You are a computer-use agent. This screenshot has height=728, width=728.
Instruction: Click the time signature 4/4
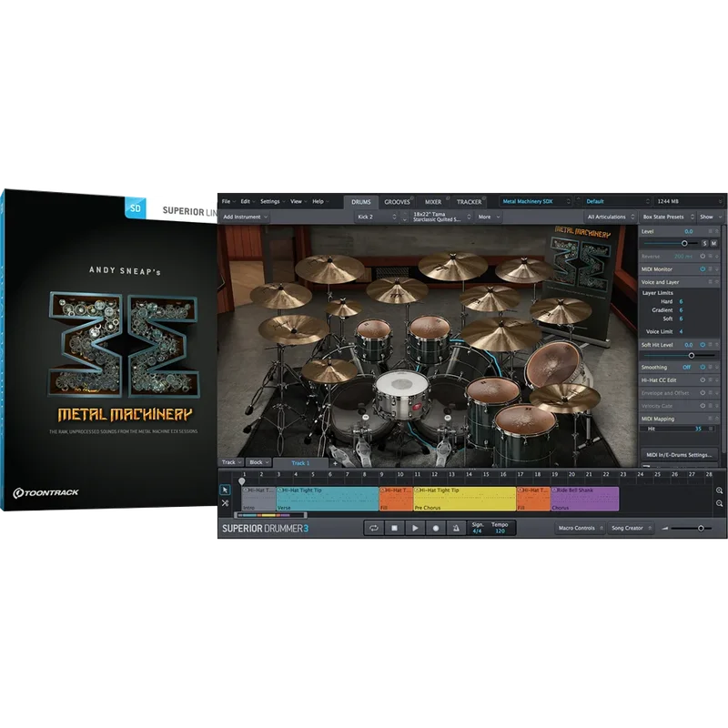[x=477, y=531]
